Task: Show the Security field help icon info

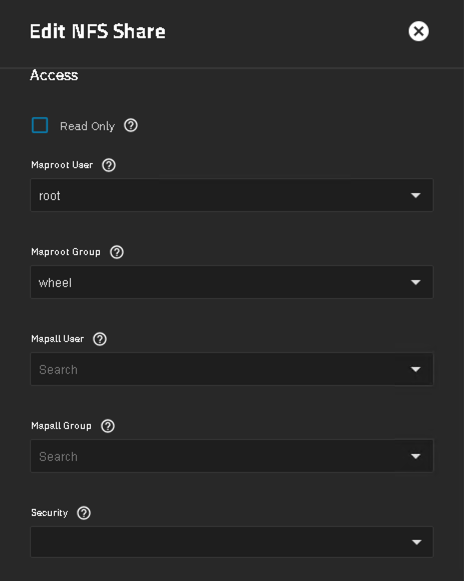Action: [x=84, y=513]
